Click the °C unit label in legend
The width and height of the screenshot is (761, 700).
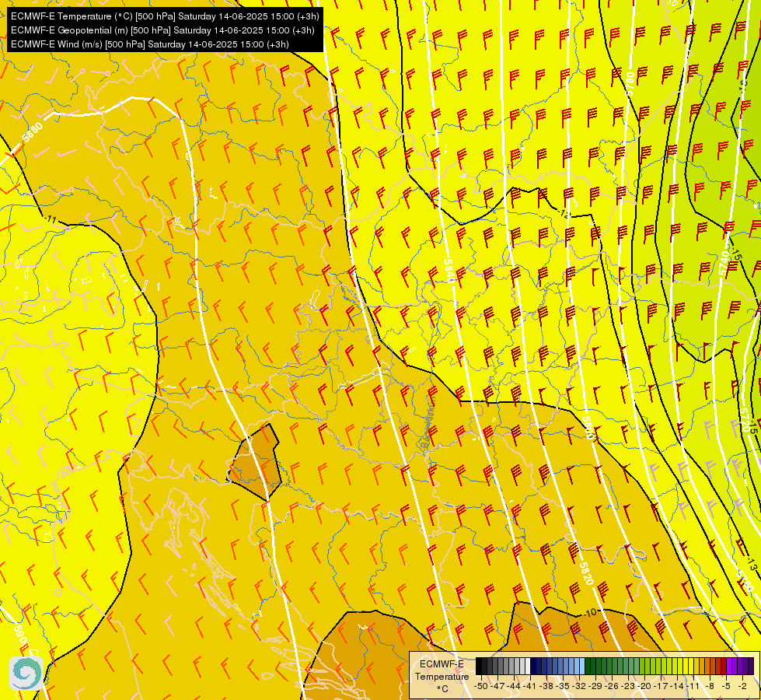tap(442, 689)
